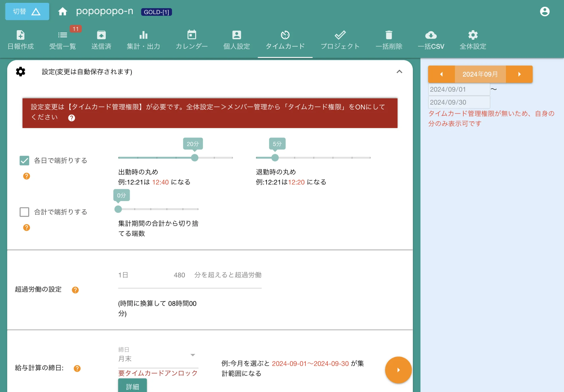Screen dimensions: 564x392
Task: Open the 一括削除 bulk delete icon
Action: pos(389,39)
